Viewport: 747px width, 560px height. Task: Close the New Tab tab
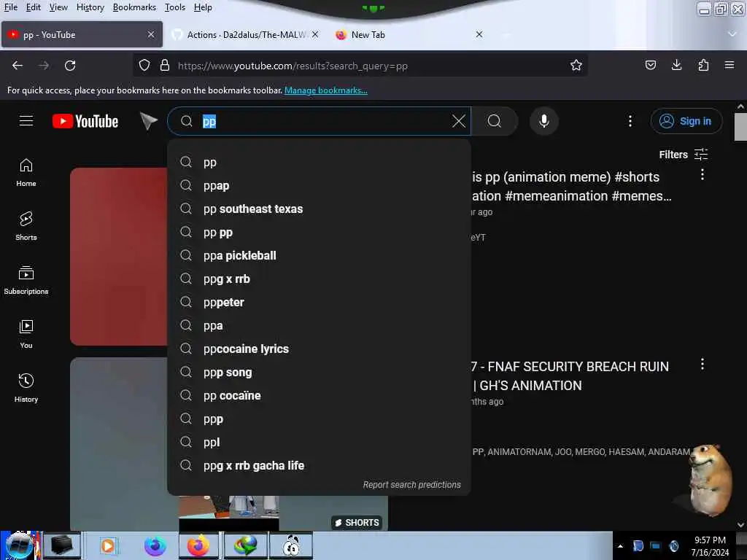(479, 34)
